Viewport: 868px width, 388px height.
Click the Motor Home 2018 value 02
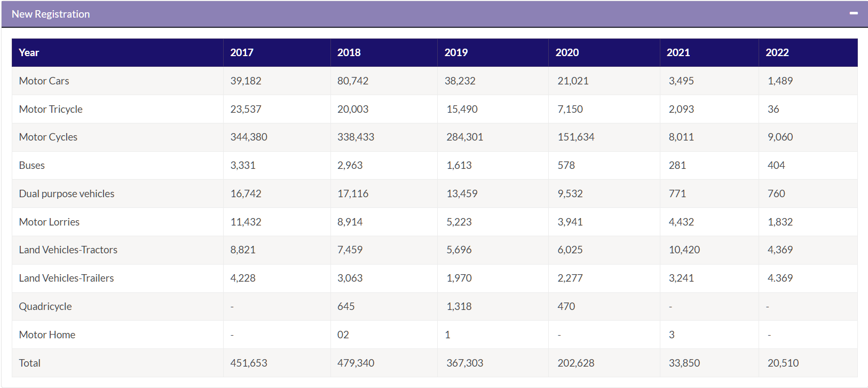pos(343,335)
